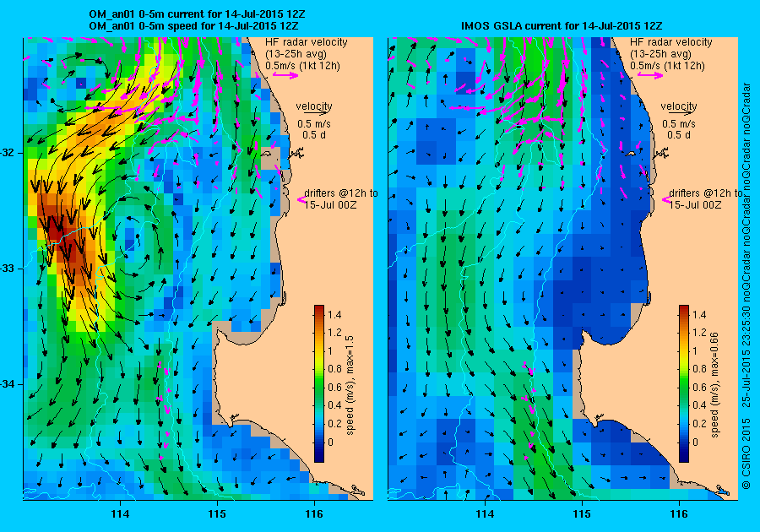The image size is (760, 532).
Task: Click the small island off coast in left map
Action: point(266,154)
